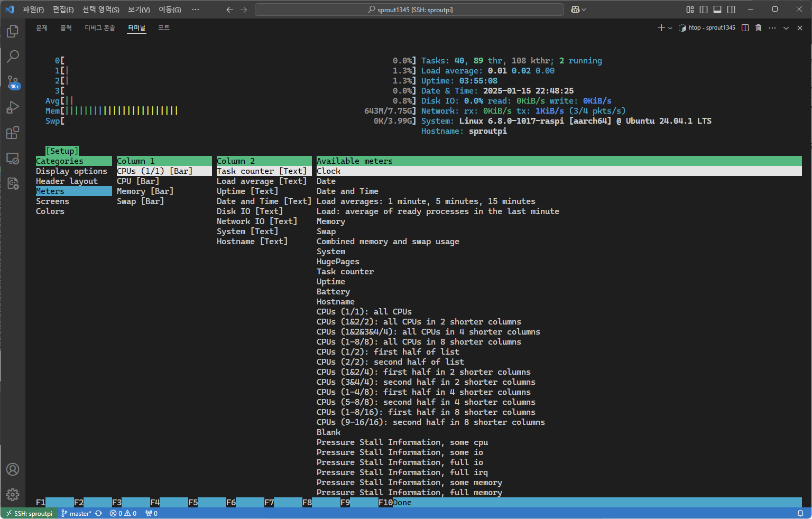Toggle secondary side bar icon
Image resolution: width=812 pixels, height=519 pixels.
point(731,10)
